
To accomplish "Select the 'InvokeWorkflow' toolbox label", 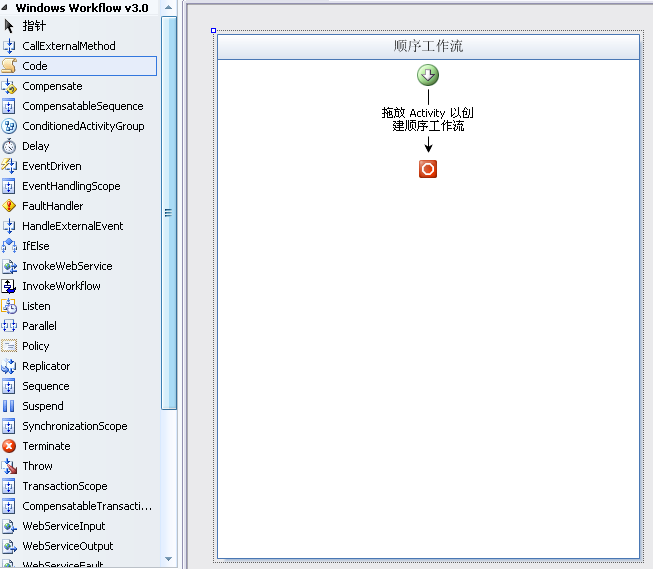I will coord(62,286).
